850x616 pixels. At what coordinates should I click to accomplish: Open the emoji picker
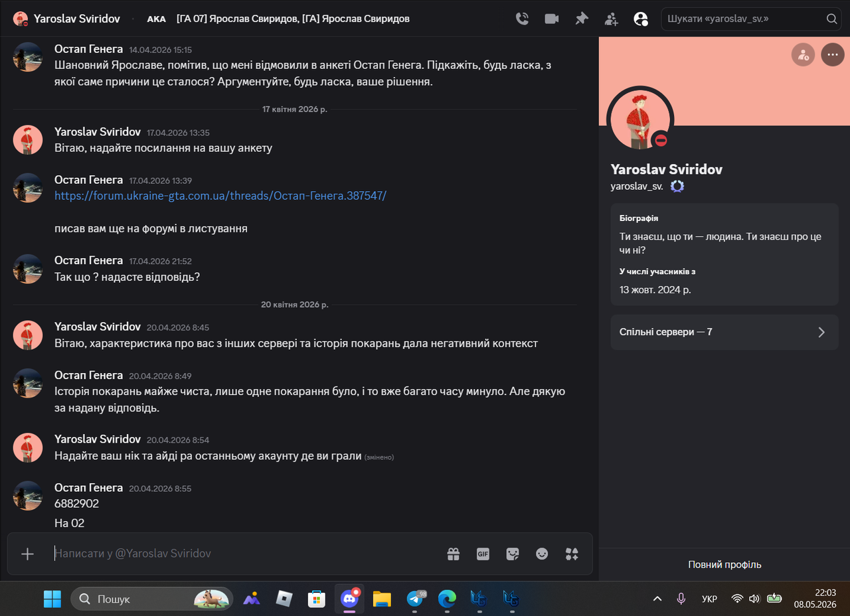[542, 554]
